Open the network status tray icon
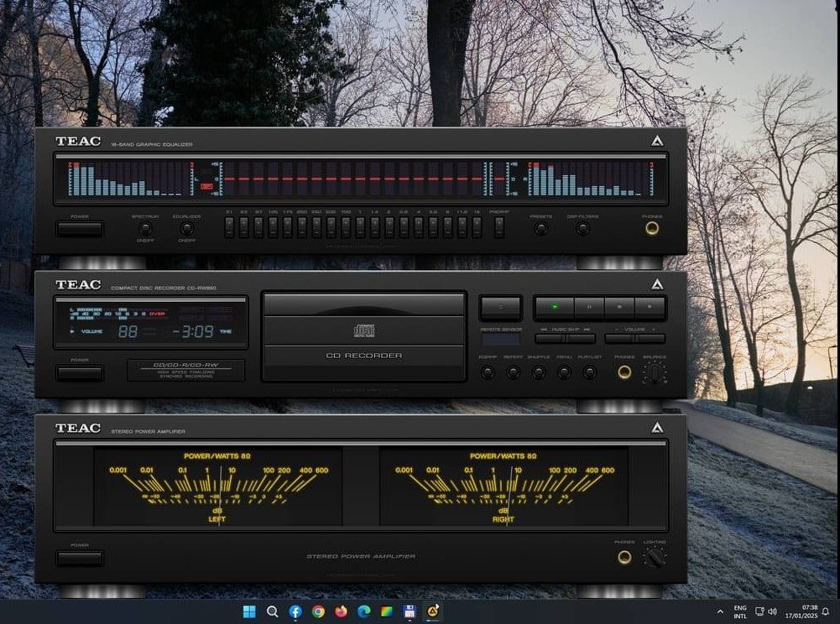The height and width of the screenshot is (624, 840). tap(759, 611)
